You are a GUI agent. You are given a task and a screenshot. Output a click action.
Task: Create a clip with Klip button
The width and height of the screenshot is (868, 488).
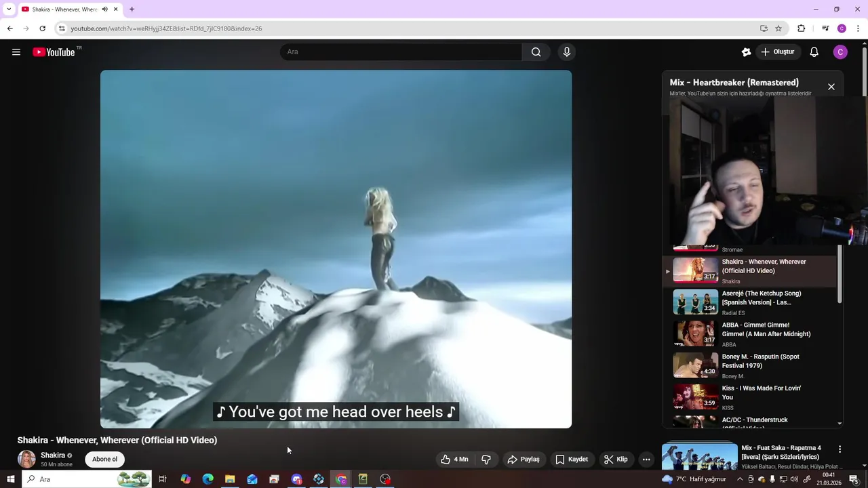point(616,460)
